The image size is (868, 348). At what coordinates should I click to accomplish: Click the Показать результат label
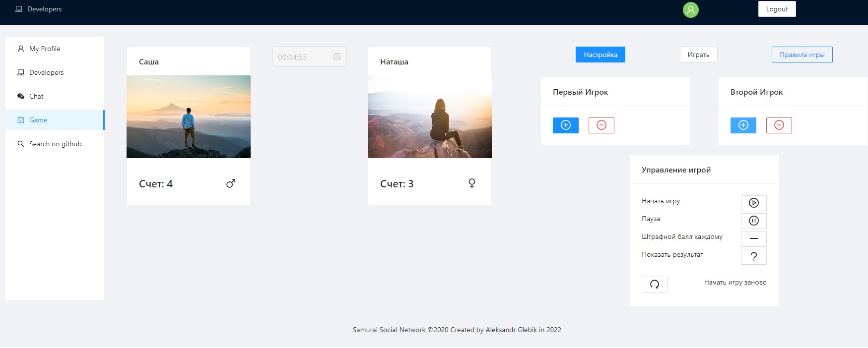click(x=672, y=254)
